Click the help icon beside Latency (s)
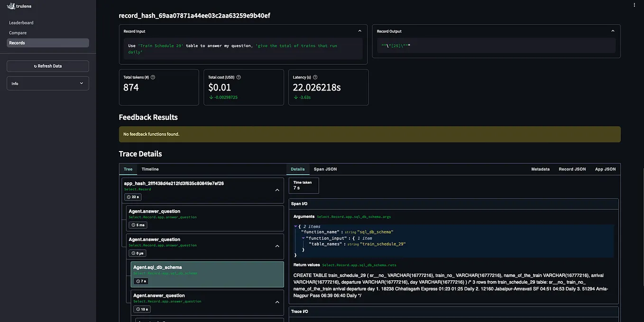The image size is (644, 322). pyautogui.click(x=314, y=77)
